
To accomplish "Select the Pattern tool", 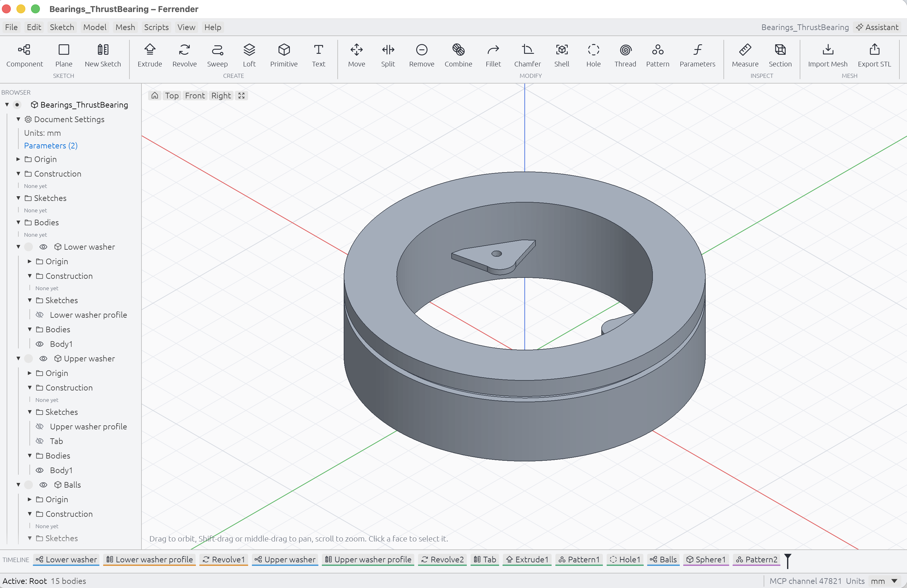I will [x=658, y=55].
